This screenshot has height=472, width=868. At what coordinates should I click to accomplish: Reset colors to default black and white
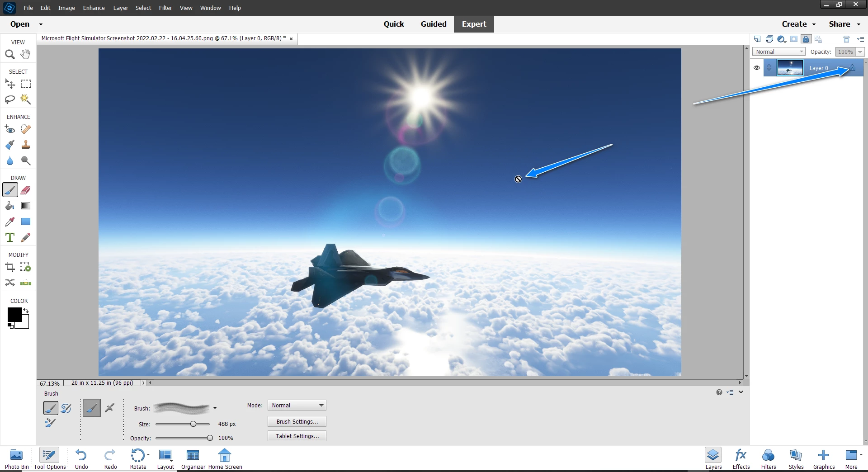pyautogui.click(x=10, y=326)
